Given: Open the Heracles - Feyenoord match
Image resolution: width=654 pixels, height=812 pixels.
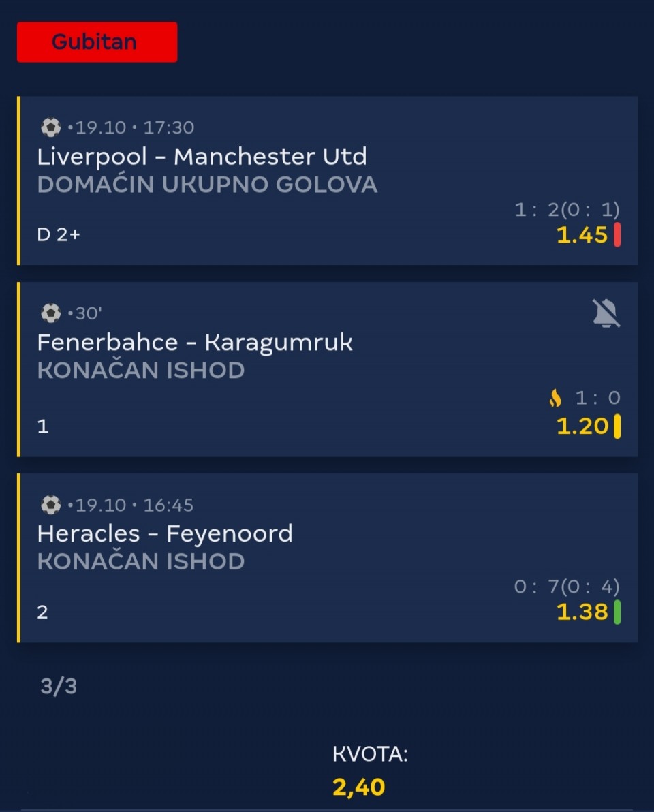Looking at the screenshot, I should (x=165, y=533).
